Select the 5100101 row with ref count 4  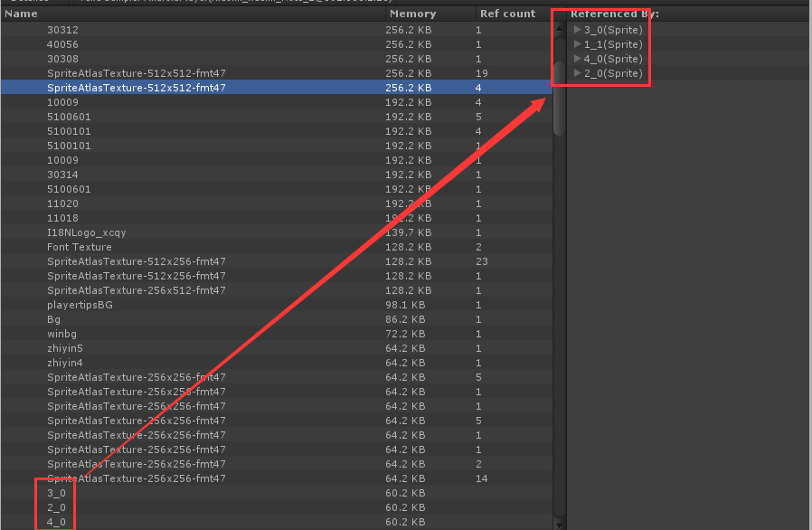[277, 131]
